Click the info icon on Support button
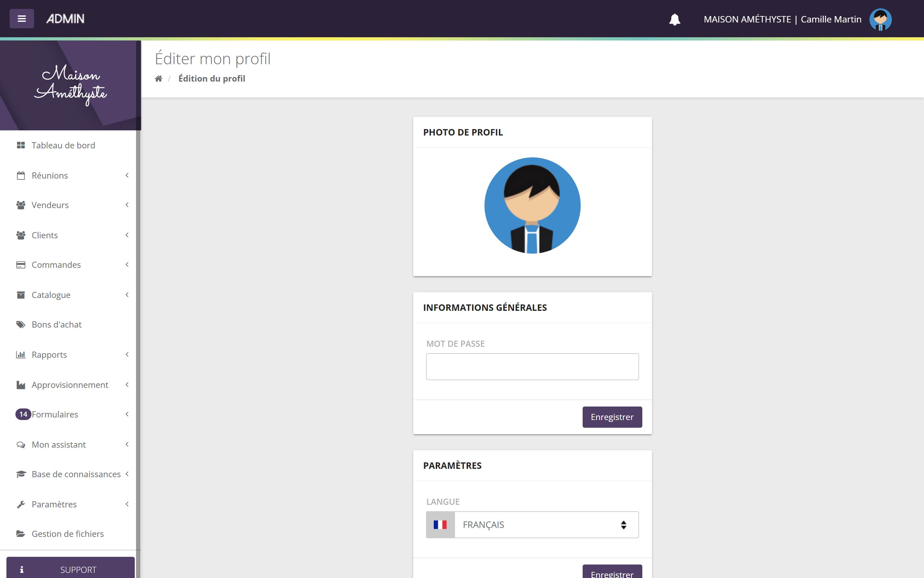The height and width of the screenshot is (578, 924). pos(22,570)
